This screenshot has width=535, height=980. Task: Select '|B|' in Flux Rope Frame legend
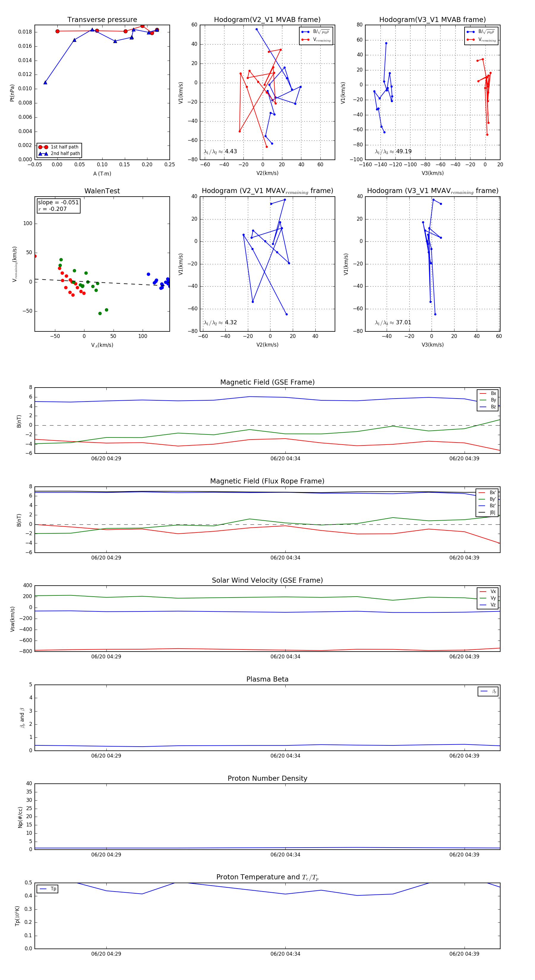[487, 513]
